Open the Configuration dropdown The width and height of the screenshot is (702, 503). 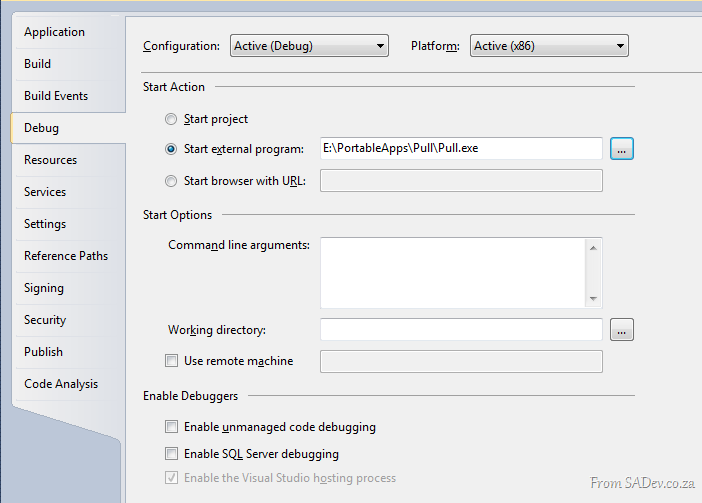(x=309, y=46)
